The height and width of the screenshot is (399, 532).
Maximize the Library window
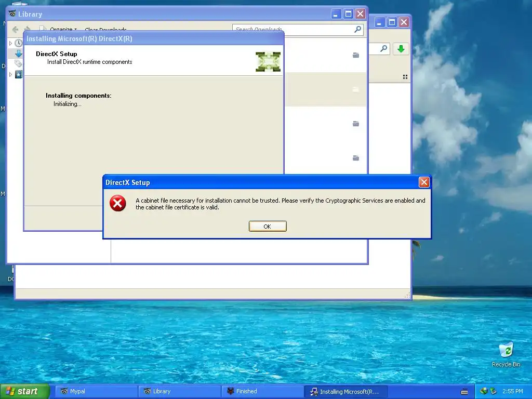pyautogui.click(x=348, y=14)
